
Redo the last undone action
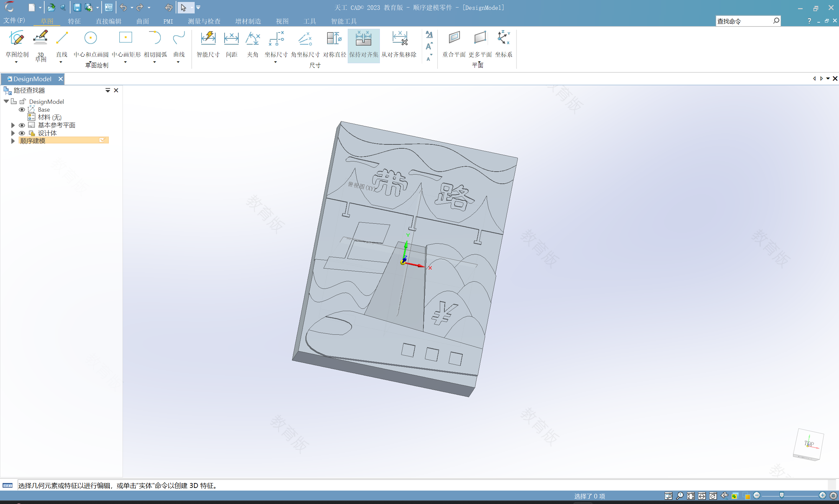point(140,8)
